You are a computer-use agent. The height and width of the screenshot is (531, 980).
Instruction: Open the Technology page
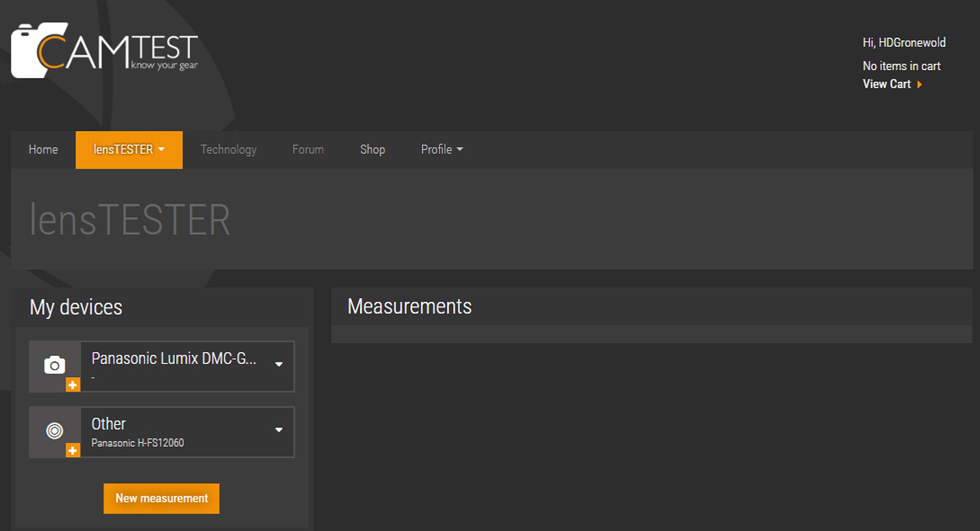coord(228,149)
